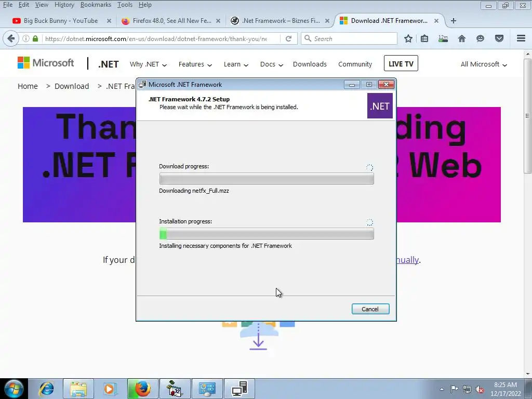
Task: Click the Microsoft logo on the page
Action: point(46,63)
